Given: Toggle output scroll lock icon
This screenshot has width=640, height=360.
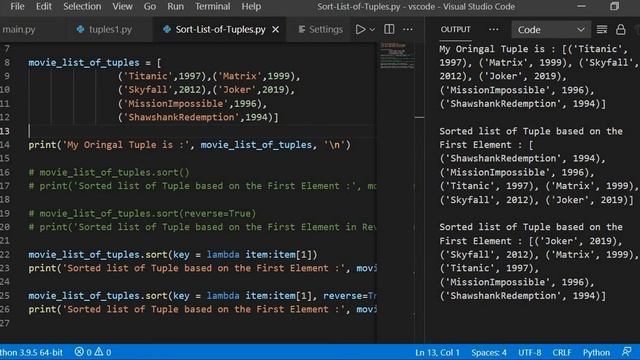Looking at the screenshot, I should click(621, 29).
